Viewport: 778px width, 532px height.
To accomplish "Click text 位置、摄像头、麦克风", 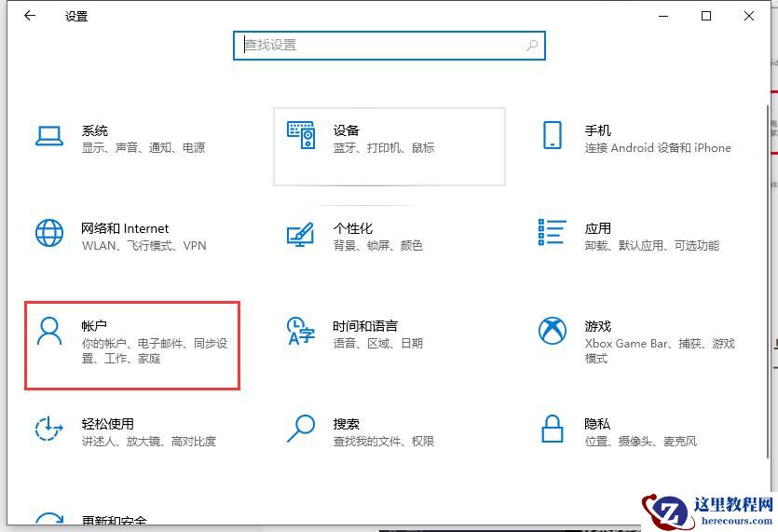I will point(640,442).
